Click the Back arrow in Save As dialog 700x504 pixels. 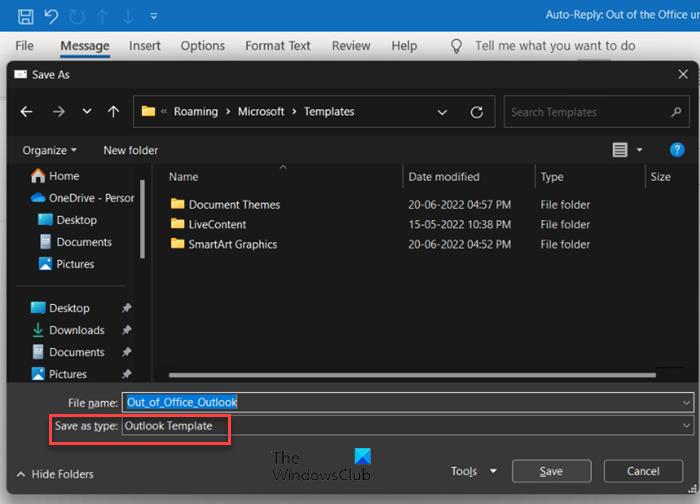point(27,112)
